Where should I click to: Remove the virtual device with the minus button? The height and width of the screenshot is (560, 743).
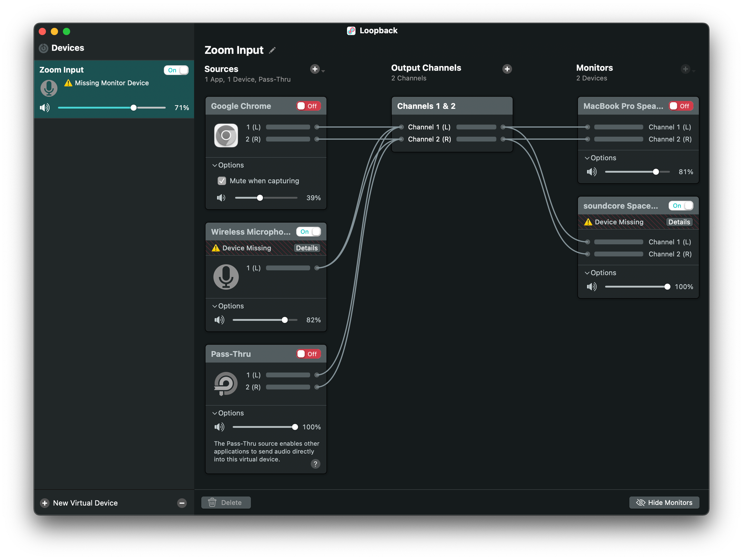tap(182, 503)
